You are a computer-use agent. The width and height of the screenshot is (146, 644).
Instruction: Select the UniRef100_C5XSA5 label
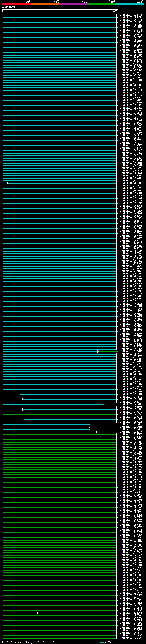coord(131,379)
